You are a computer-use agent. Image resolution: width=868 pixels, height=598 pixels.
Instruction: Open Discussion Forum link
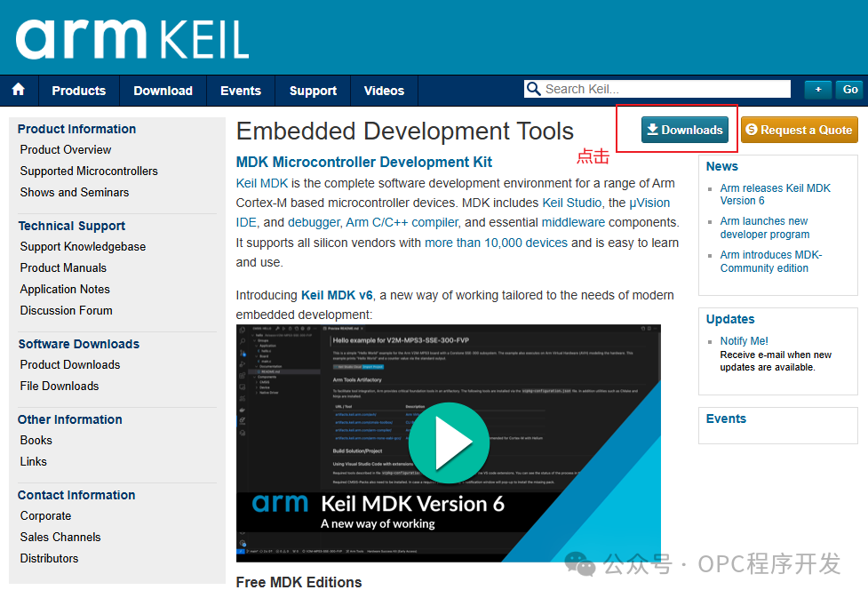[x=66, y=311]
